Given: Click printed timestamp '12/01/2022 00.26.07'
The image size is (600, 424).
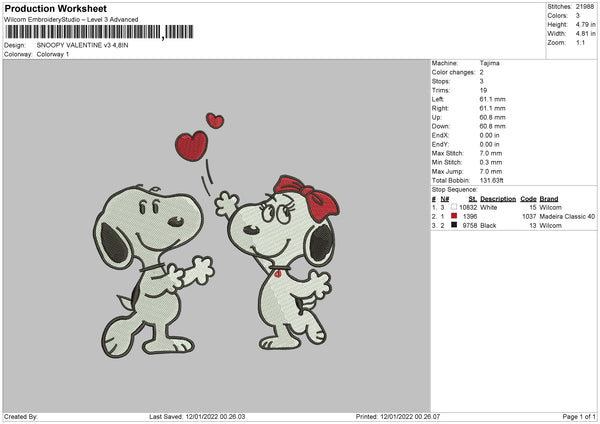Looking at the screenshot, I should [410, 417].
